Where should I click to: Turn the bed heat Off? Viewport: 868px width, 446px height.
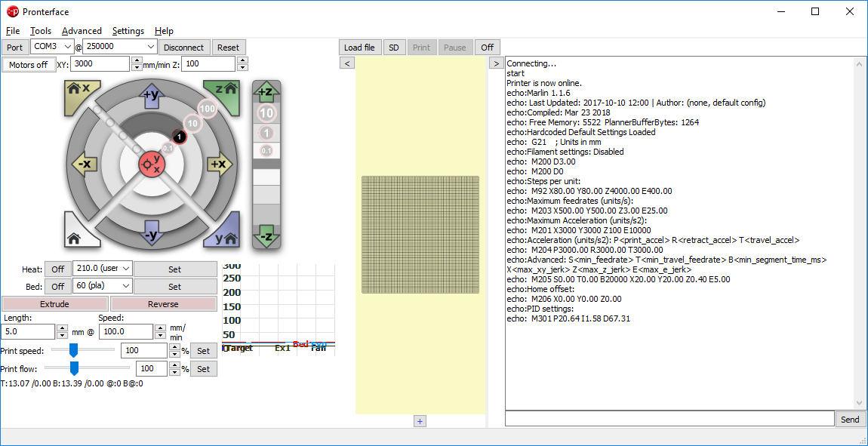point(57,287)
